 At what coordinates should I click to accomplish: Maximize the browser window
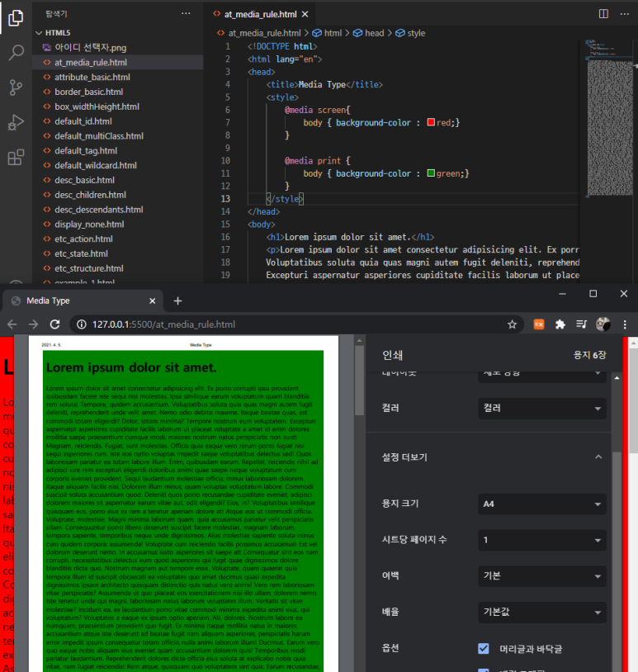[x=593, y=294]
